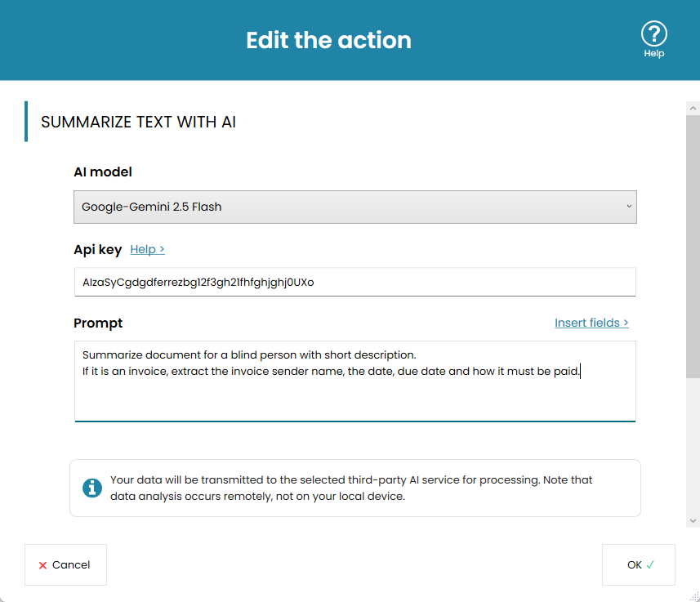
Task: Click the Edit the action title bar
Action: [x=328, y=39]
